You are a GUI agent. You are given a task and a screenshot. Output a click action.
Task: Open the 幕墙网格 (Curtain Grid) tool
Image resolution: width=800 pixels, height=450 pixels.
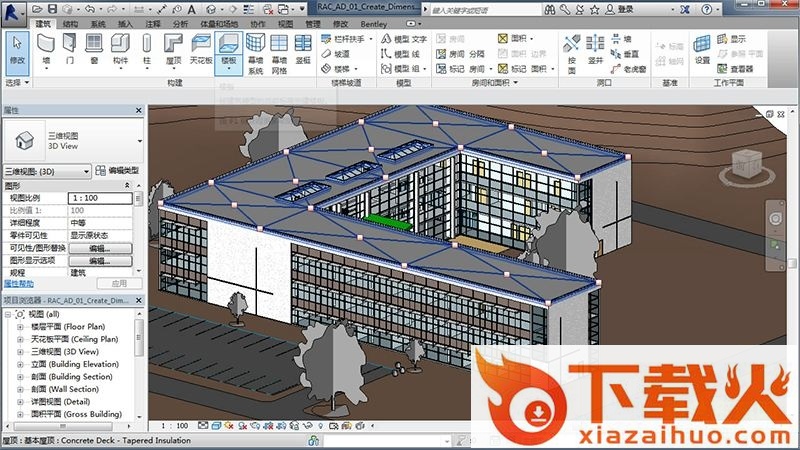coord(279,50)
